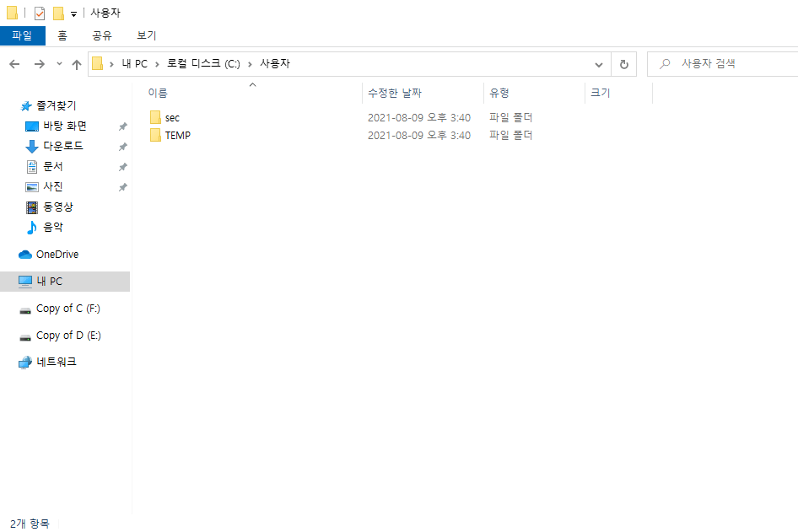The image size is (798, 532).
Task: Go up one folder level
Action: pos(77,64)
